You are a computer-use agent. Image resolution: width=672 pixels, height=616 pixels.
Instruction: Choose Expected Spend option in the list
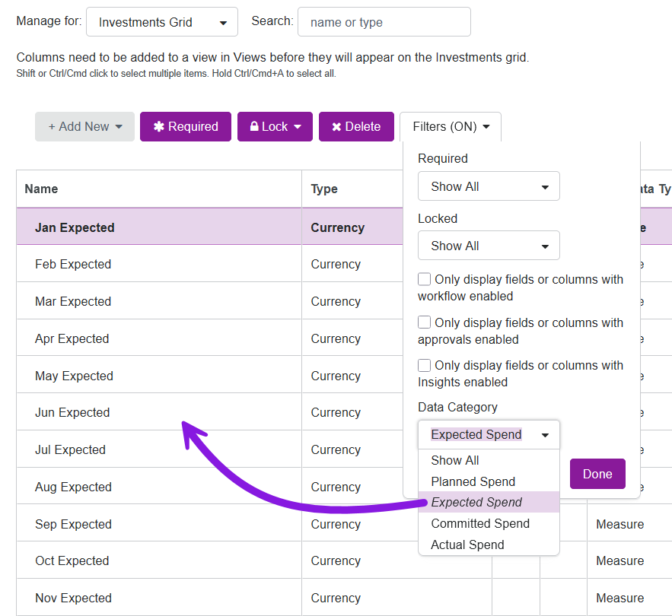[x=489, y=502]
